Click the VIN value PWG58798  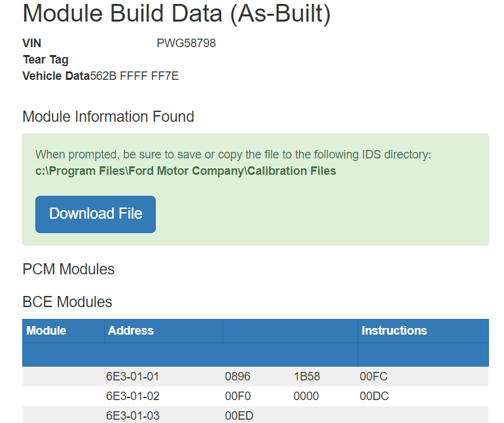click(x=187, y=43)
